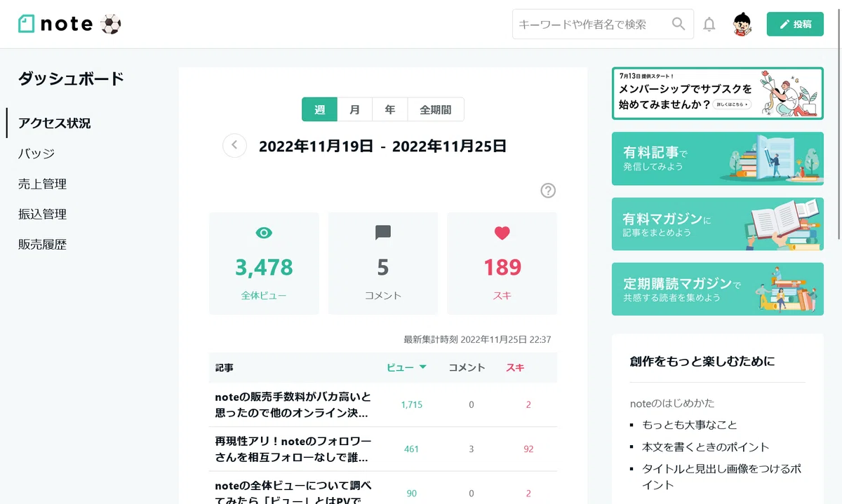Click the 有料記事 banner
This screenshot has width=842, height=504.
[718, 158]
